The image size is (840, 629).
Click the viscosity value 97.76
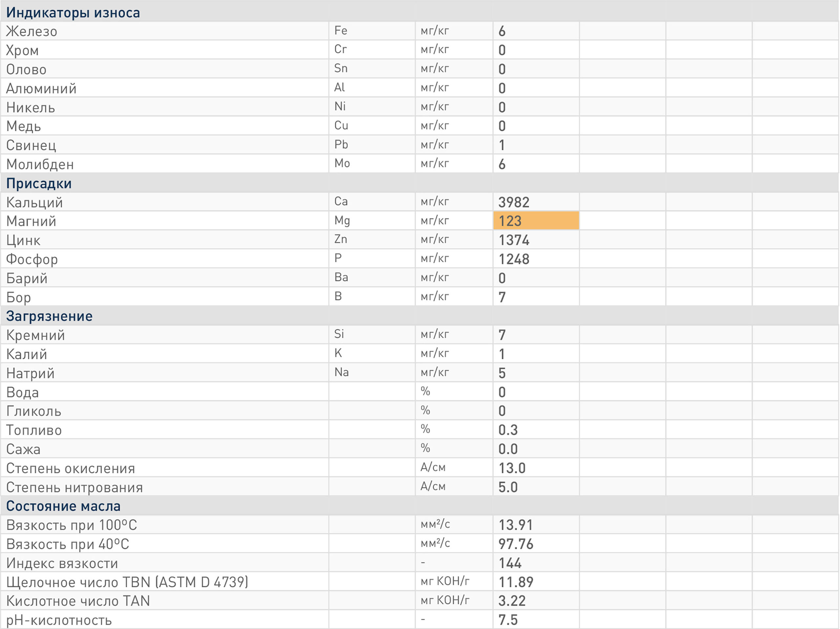(516, 544)
